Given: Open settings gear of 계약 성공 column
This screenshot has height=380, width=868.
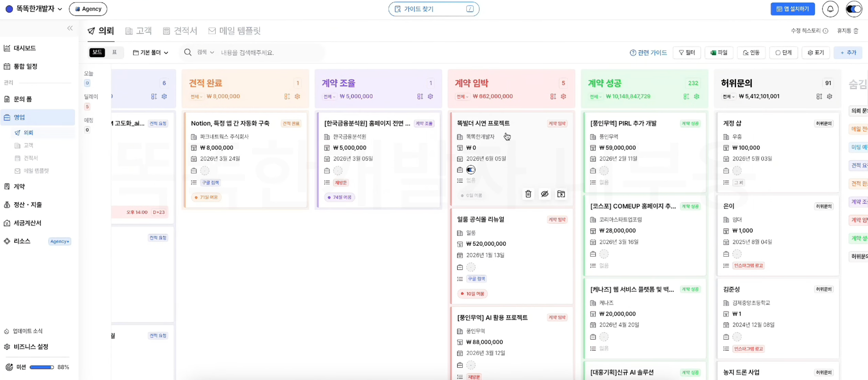Looking at the screenshot, I should tap(697, 96).
